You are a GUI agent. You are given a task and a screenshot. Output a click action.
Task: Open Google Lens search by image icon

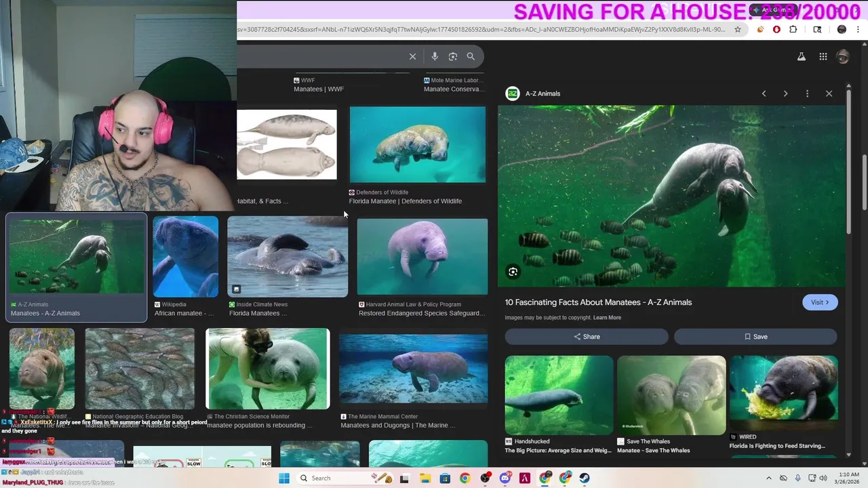[x=453, y=56]
